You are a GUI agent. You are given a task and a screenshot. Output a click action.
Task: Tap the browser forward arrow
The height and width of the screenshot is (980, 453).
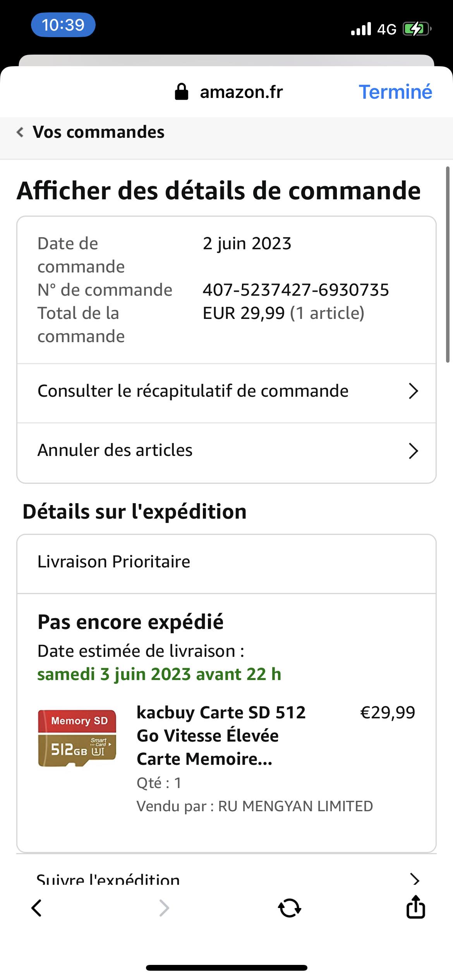pos(164,908)
